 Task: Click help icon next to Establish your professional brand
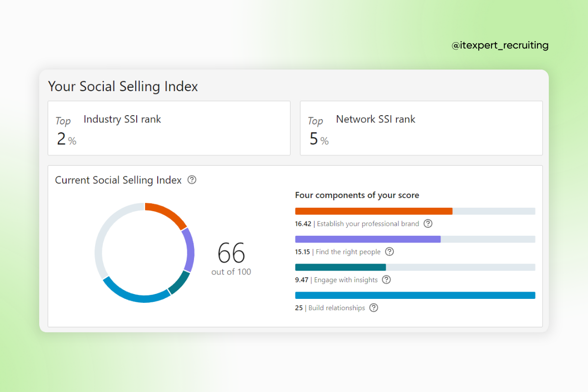click(x=428, y=223)
